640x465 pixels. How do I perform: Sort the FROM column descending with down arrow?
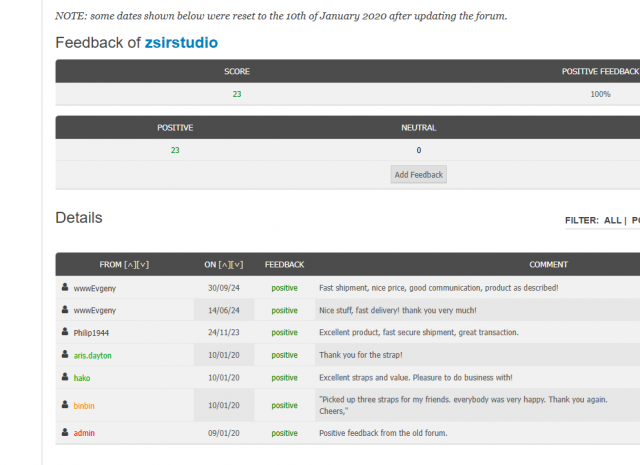143,265
